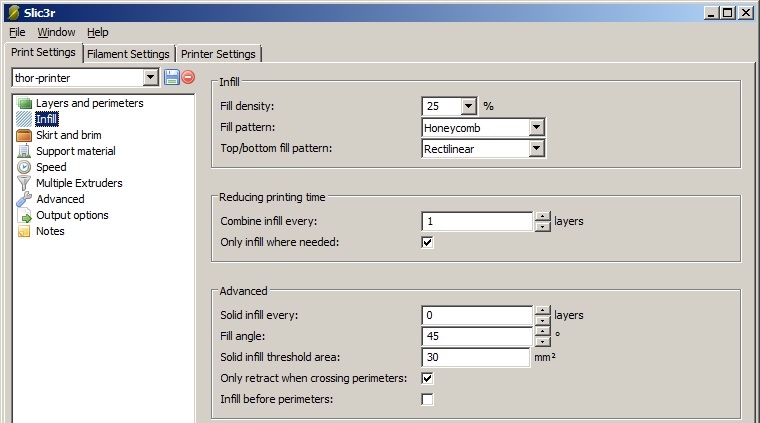Click the Notes yellow note icon
760x423 pixels.
click(24, 231)
